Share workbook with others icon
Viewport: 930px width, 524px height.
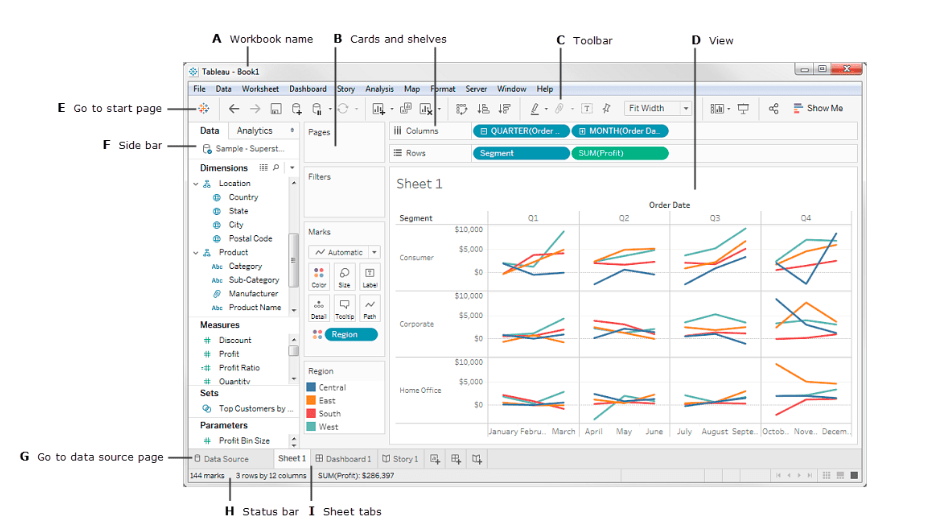[773, 109]
